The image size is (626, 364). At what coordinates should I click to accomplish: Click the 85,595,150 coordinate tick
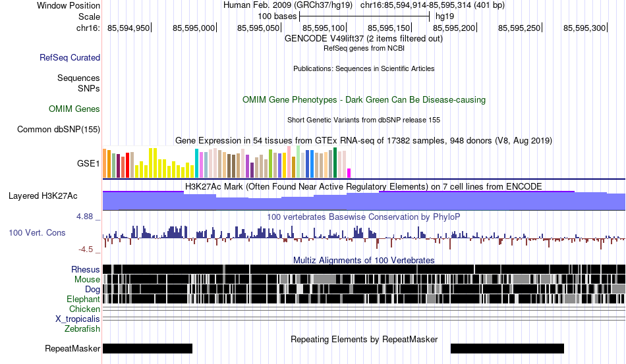coord(389,28)
